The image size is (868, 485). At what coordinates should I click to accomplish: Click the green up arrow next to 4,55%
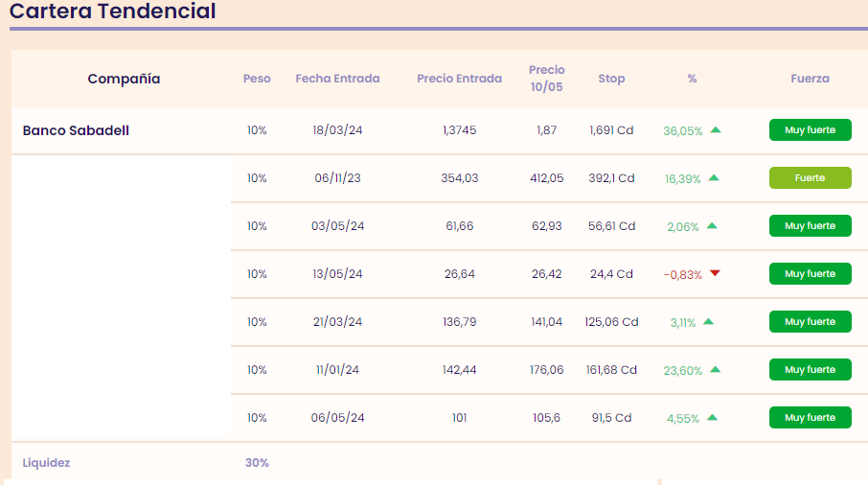tap(711, 417)
